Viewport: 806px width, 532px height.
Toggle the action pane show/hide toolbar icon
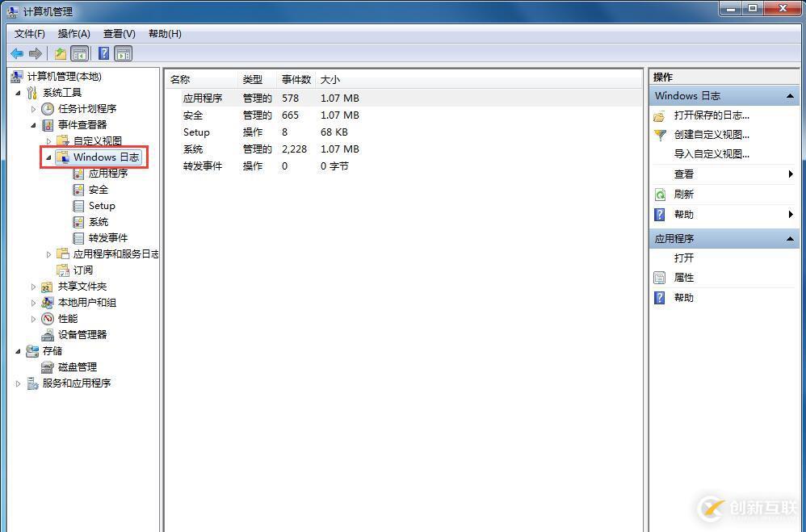[x=124, y=53]
